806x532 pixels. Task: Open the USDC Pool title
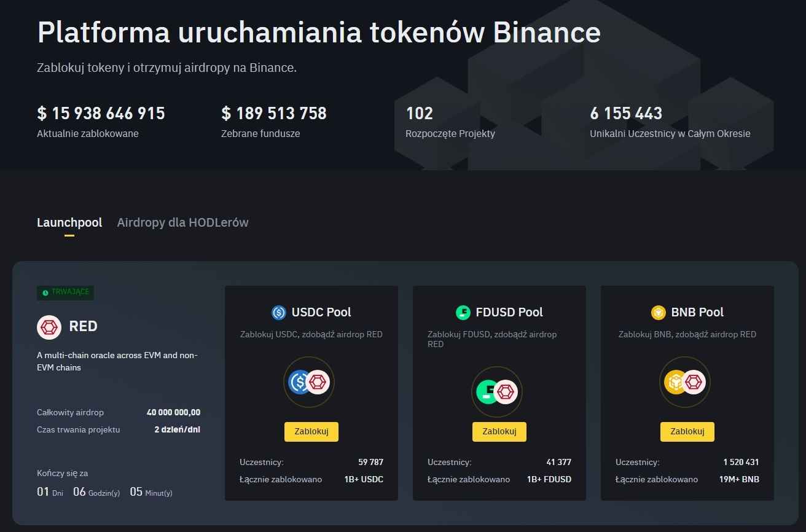321,312
